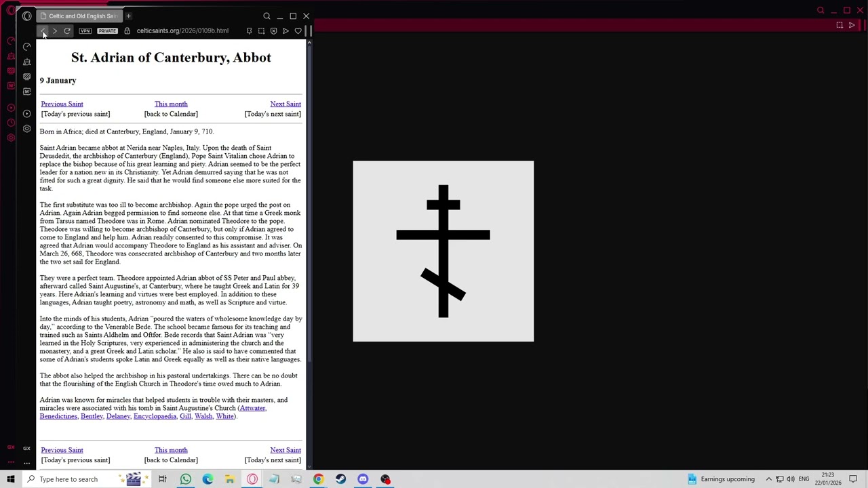The image size is (868, 488).
Task: Open the Bentley source link
Action: point(92,416)
